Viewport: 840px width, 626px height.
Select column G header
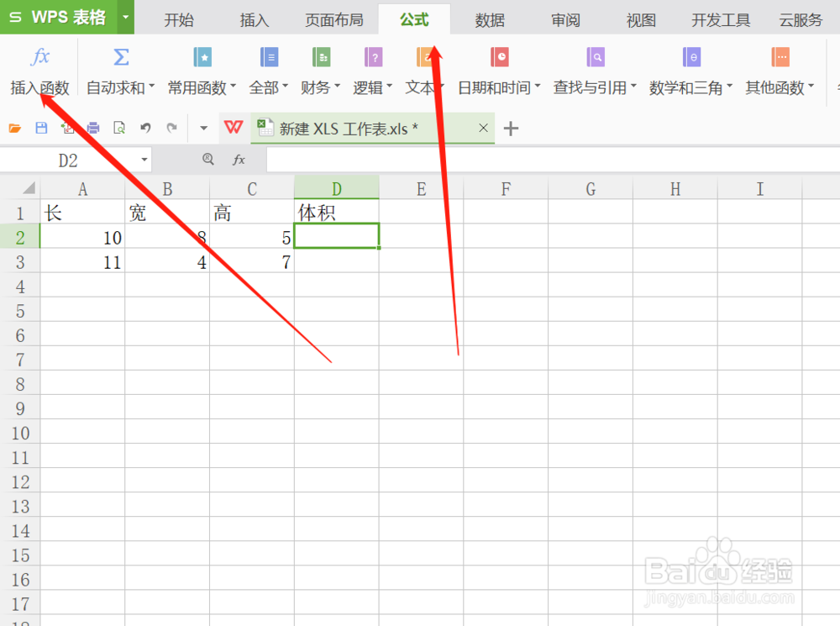[x=591, y=189]
